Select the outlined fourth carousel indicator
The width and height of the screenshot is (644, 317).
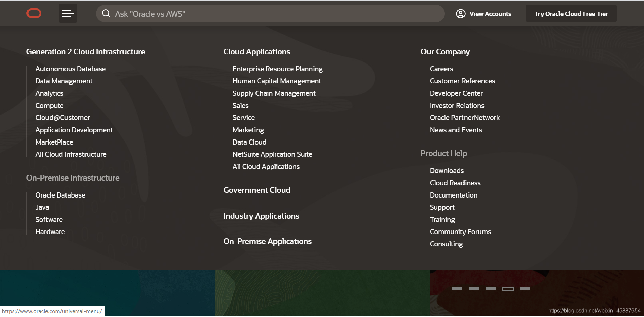click(508, 289)
